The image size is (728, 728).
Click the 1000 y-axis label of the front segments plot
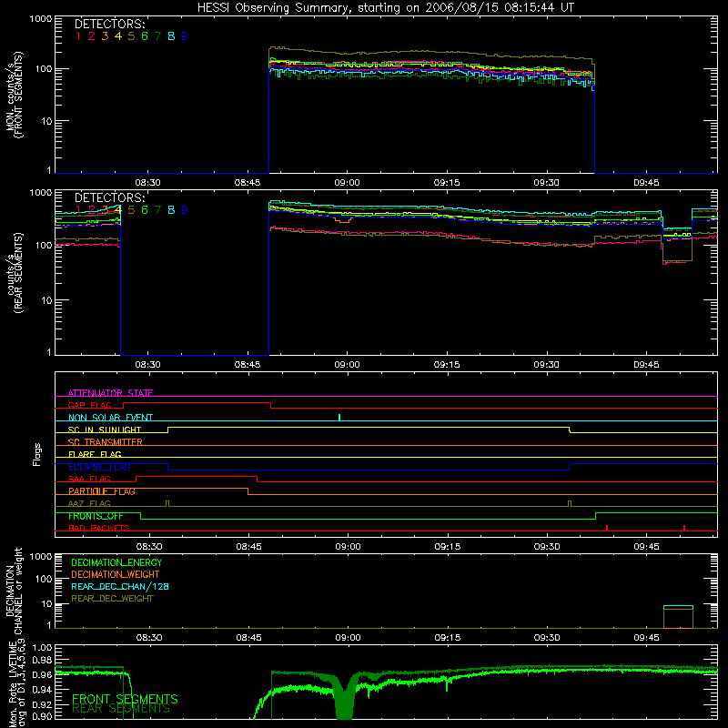[41, 19]
